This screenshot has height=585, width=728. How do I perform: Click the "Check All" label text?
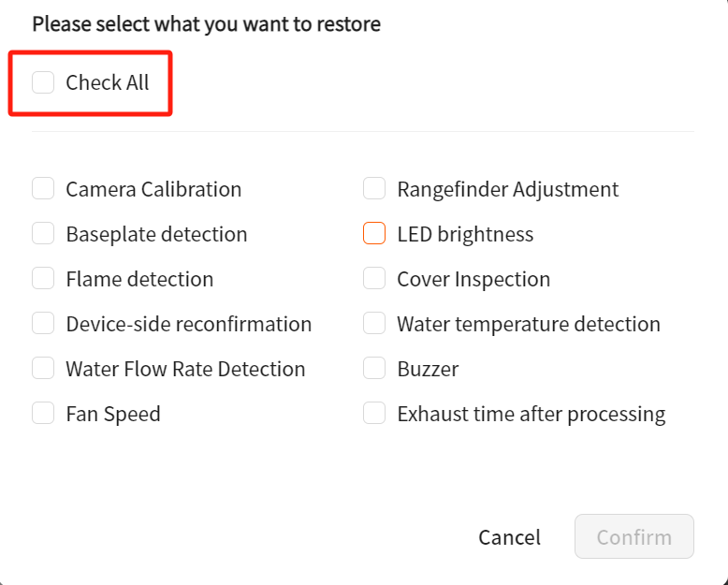tap(107, 82)
